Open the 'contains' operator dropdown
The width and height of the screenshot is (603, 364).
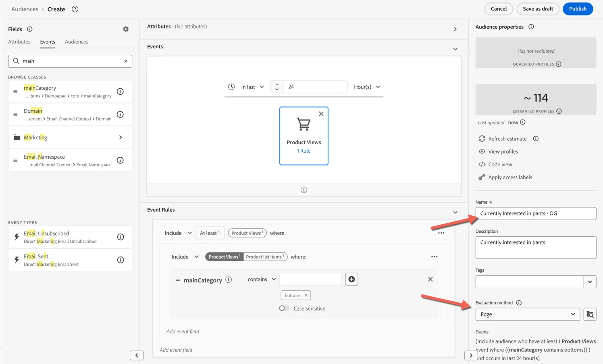[262, 279]
